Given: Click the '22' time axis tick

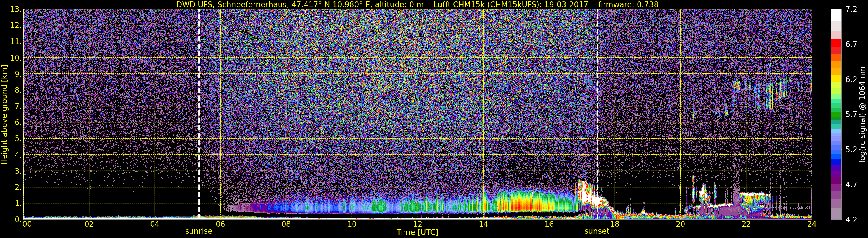Looking at the screenshot, I should click(x=746, y=224).
